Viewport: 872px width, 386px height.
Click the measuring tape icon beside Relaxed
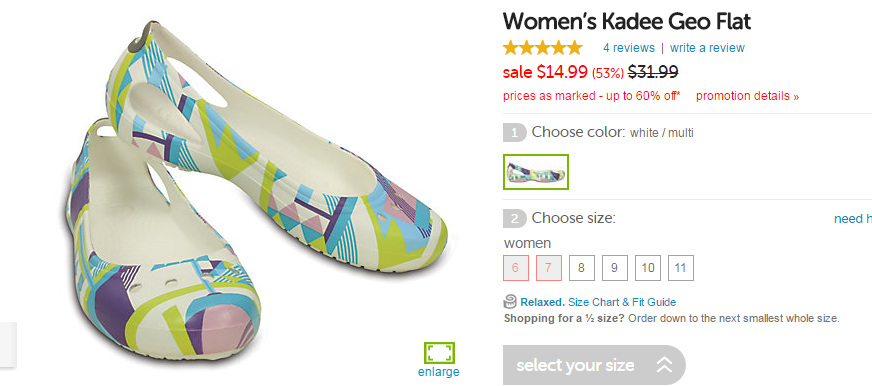click(x=510, y=303)
